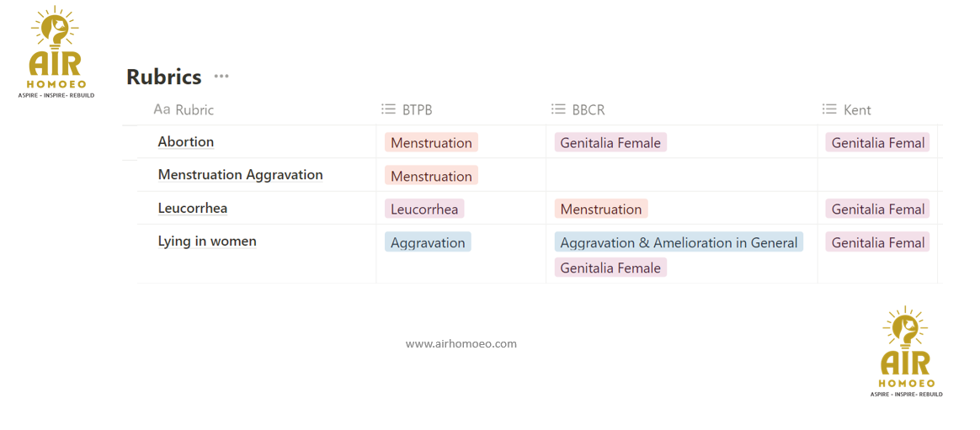Open the Menstruation Aggravation rubric page
Viewport: 980px width, 430px height.
point(241,175)
